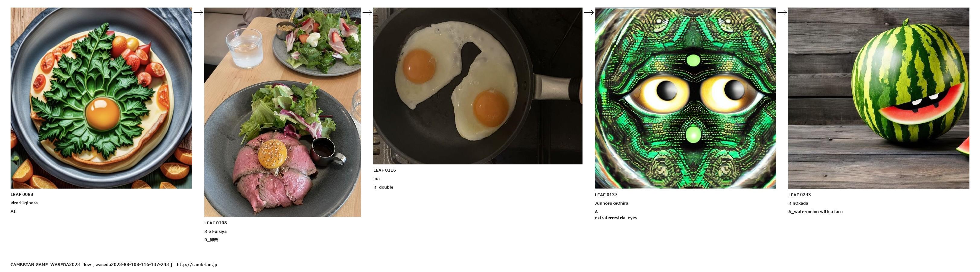Select the LEAF 0116 label
Image resolution: width=980 pixels, height=272 pixels.
point(384,170)
